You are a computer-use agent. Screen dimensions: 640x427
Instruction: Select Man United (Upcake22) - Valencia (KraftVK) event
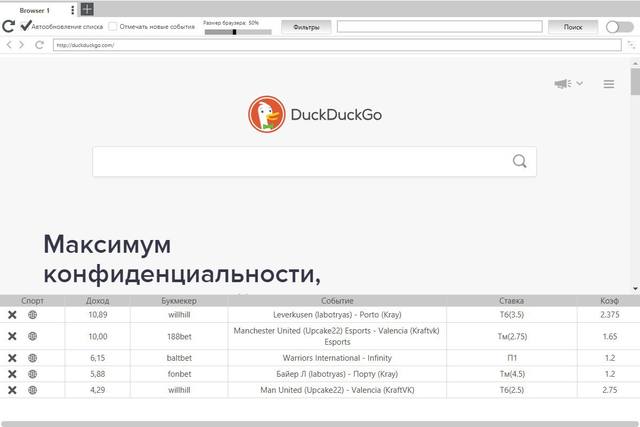[x=337, y=390]
